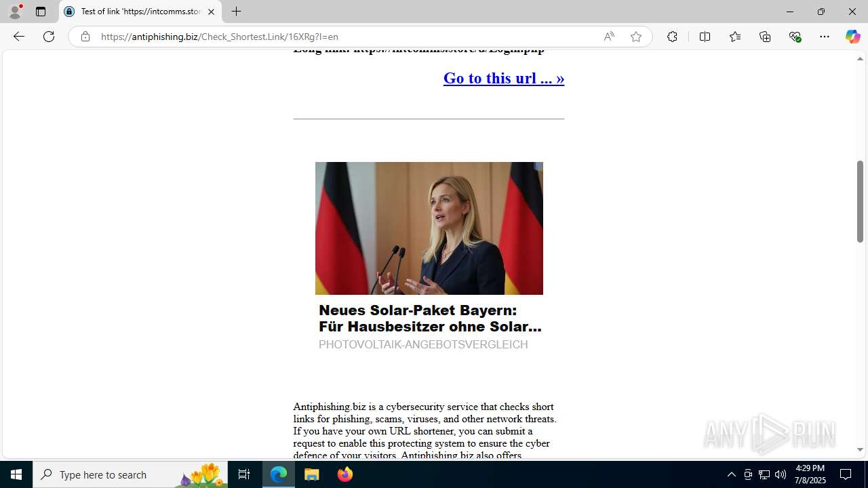Follow the 'Go to this url ... »' link
This screenshot has height=488, width=868.
pos(504,78)
